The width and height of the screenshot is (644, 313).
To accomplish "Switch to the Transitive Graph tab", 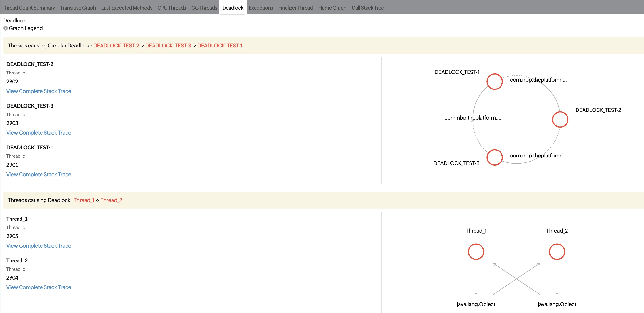I will click(x=78, y=8).
